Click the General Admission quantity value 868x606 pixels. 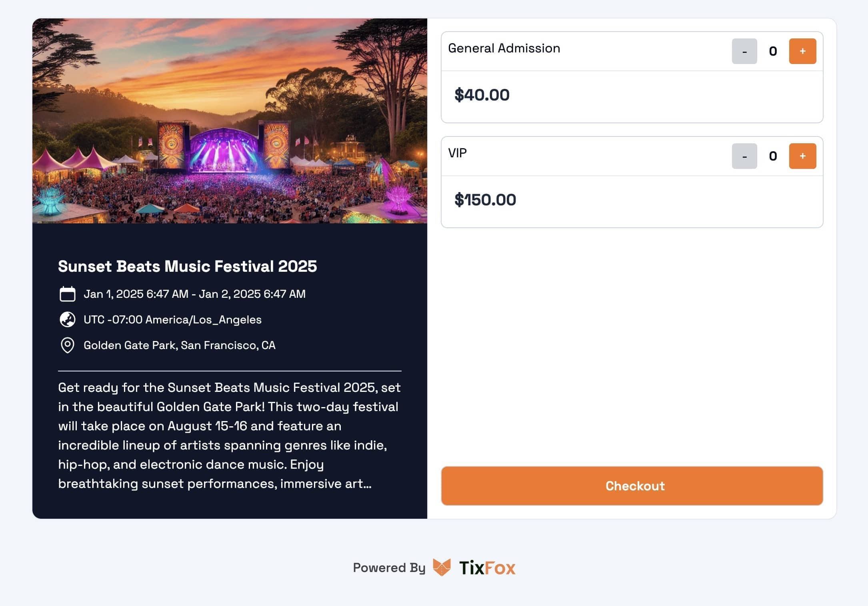click(773, 51)
